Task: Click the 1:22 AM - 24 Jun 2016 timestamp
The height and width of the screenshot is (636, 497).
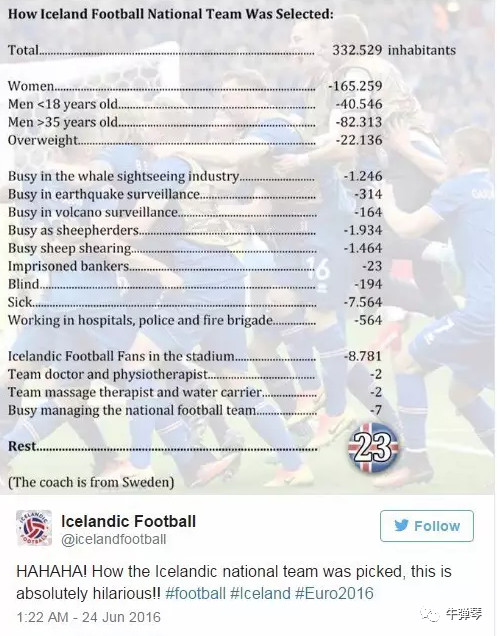Action: pyautogui.click(x=88, y=617)
